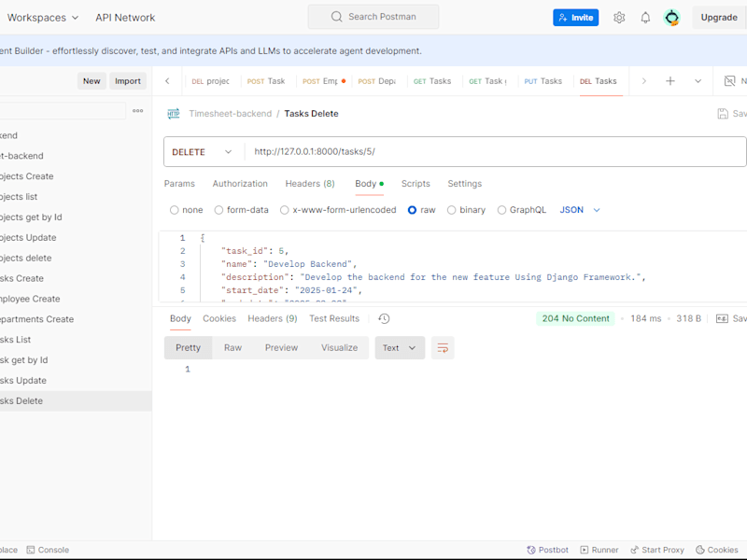
Task: Click the 204 No Content status badge
Action: (x=575, y=318)
